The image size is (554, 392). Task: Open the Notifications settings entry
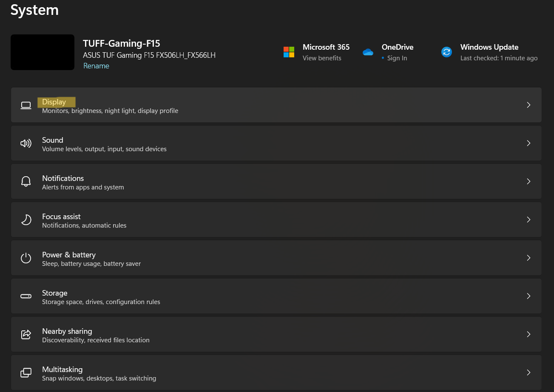(276, 181)
